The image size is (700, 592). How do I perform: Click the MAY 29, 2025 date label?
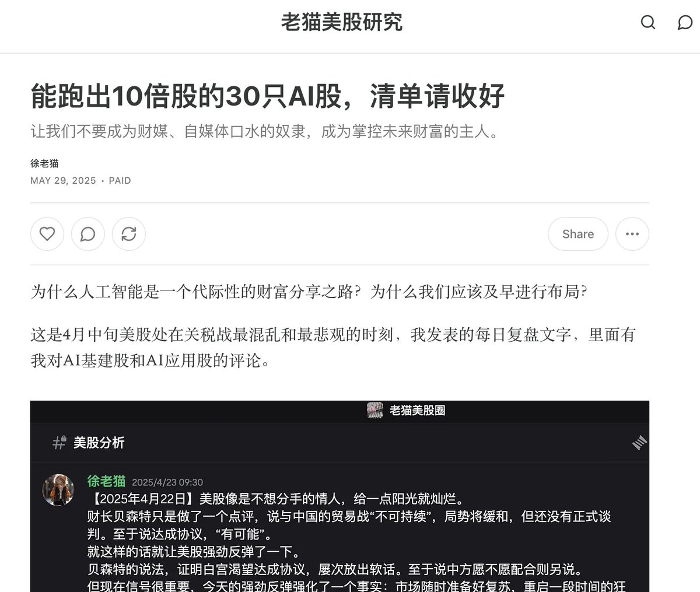tap(63, 181)
